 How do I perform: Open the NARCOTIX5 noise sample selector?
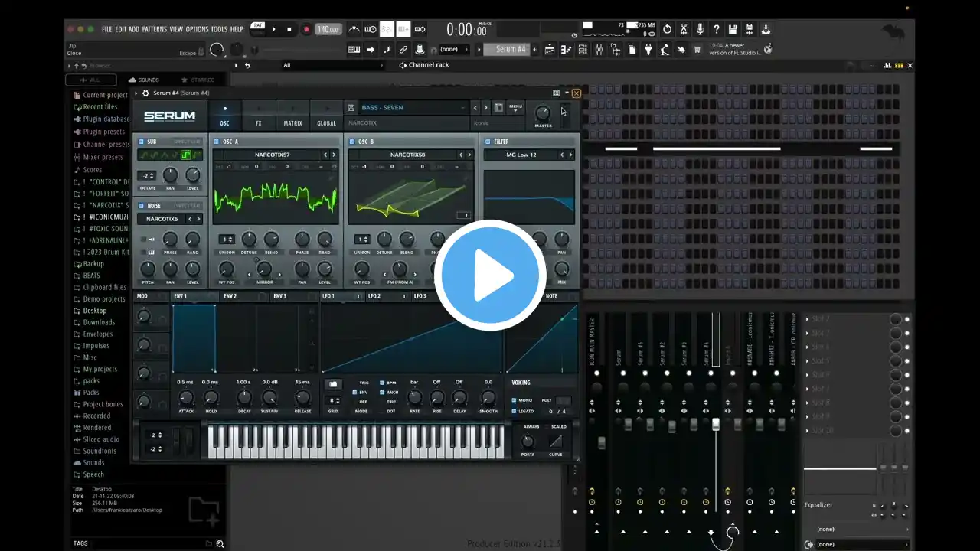coord(162,219)
